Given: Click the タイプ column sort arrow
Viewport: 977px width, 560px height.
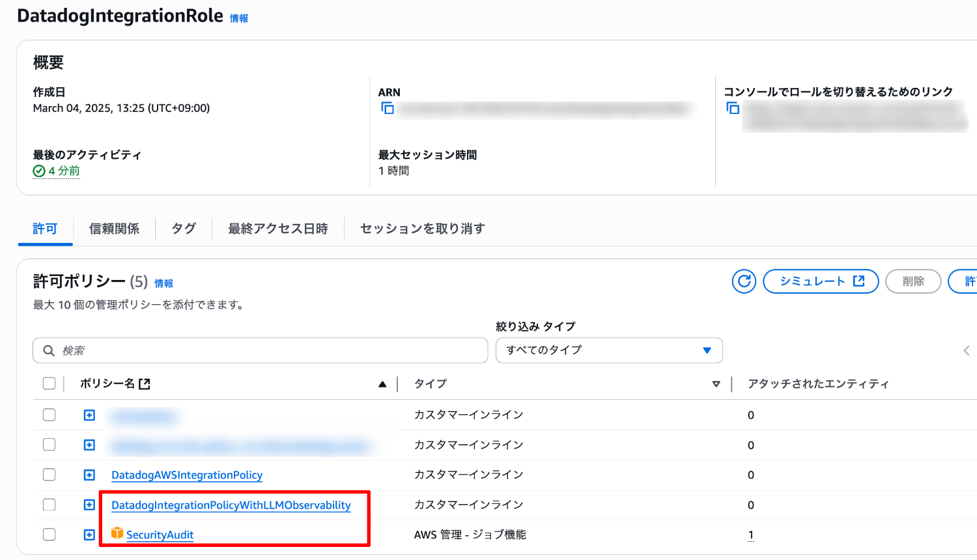Looking at the screenshot, I should point(716,384).
